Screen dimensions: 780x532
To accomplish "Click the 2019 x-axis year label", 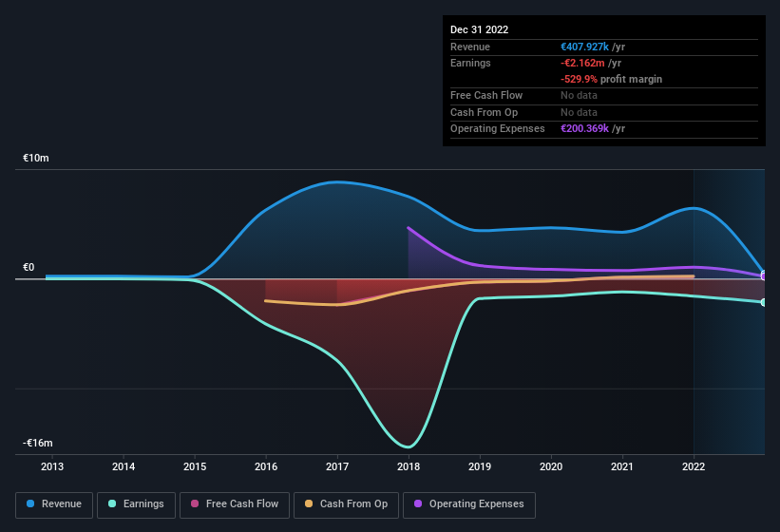I will 480,466.
